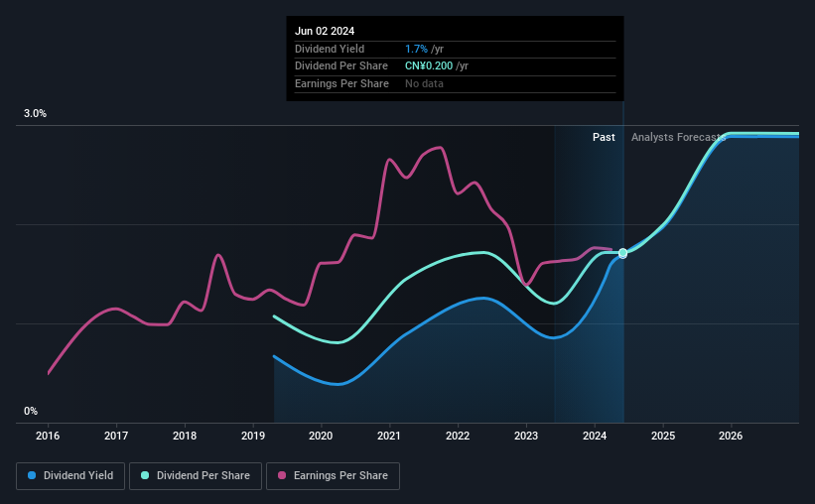This screenshot has width=815, height=504.
Task: Click the pink Earnings Per Share legend dot
Action: 282,475
